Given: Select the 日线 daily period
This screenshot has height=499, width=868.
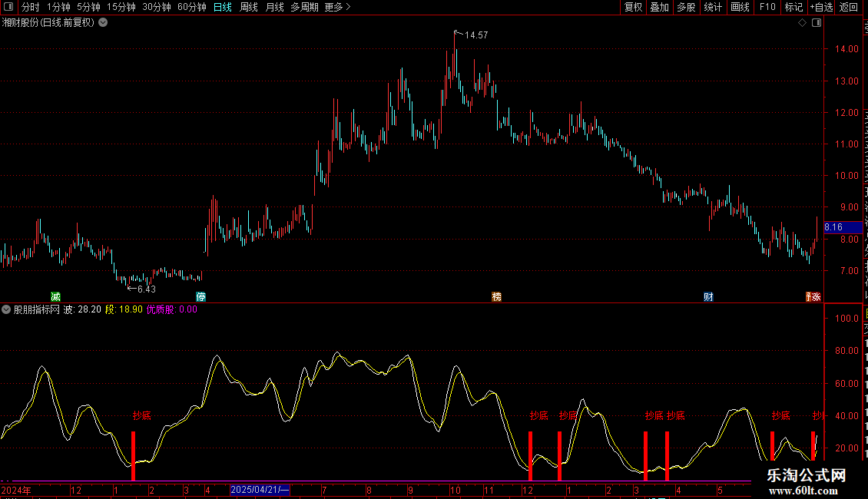Looking at the screenshot, I should coord(223,7).
